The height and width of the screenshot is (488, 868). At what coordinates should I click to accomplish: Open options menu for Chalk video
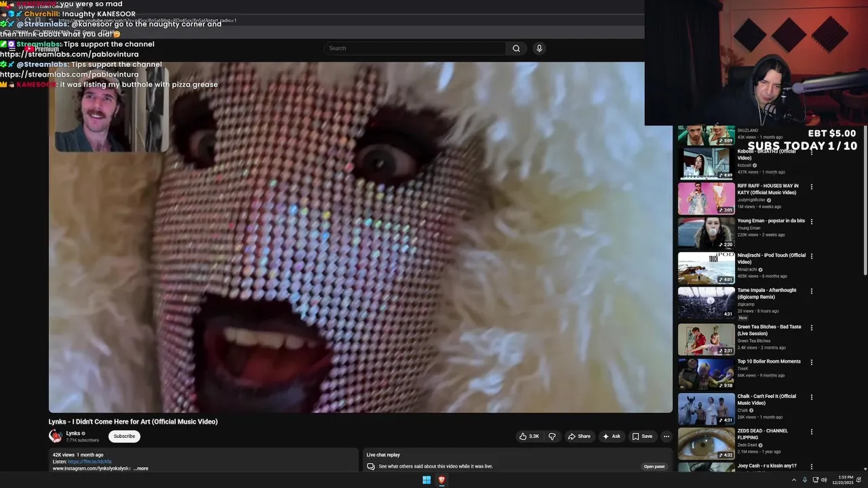click(811, 397)
